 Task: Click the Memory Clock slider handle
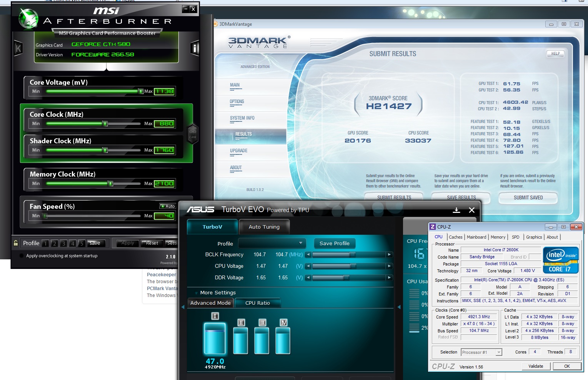pyautogui.click(x=111, y=183)
